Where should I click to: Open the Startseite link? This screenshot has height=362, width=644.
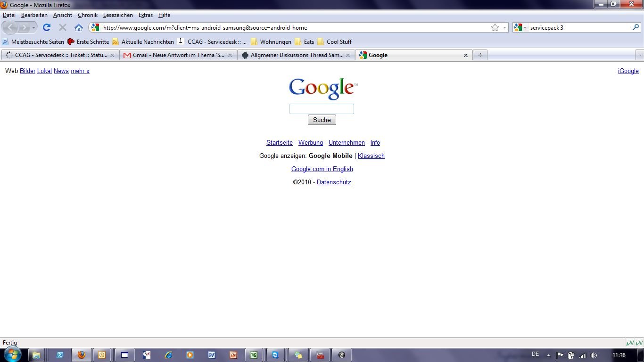pos(280,143)
